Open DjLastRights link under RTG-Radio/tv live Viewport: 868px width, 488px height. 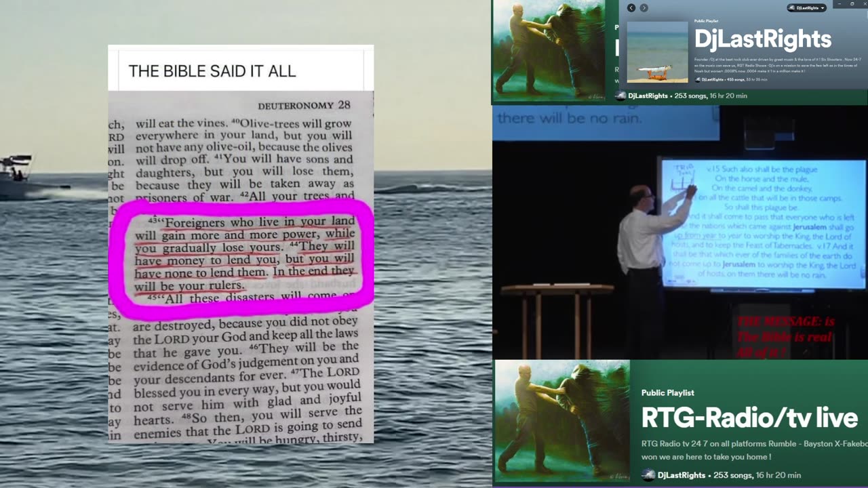pyautogui.click(x=682, y=476)
